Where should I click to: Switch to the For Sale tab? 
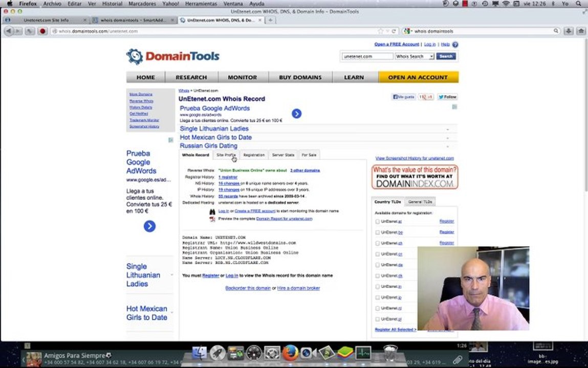coord(309,155)
